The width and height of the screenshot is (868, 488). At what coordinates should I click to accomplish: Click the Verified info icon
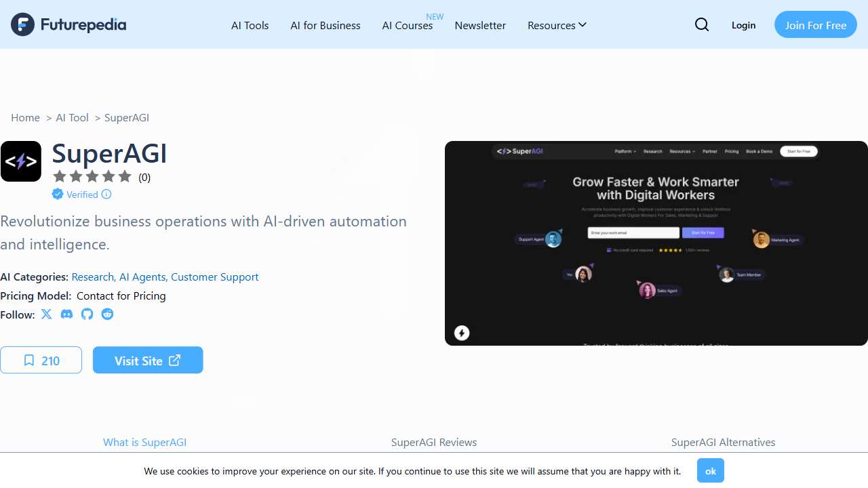click(106, 195)
